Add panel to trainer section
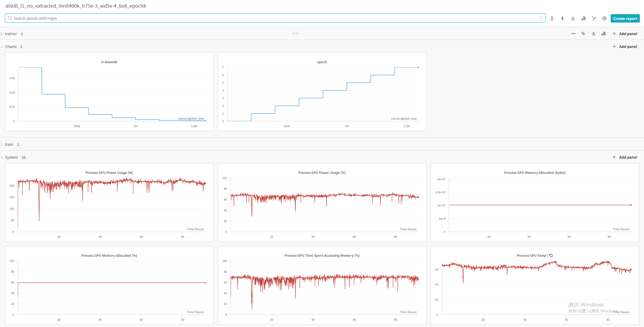 click(x=625, y=34)
